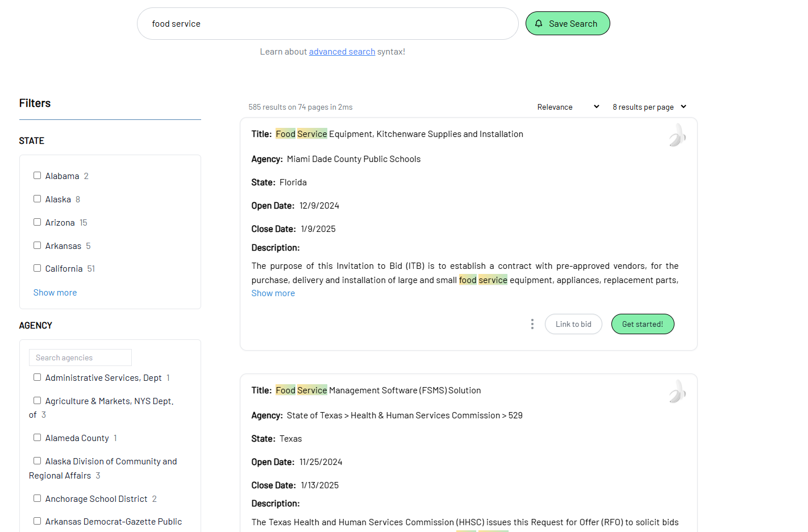Click the Close Date 1/9/2025 value
This screenshot has width=808, height=532.
318,229
